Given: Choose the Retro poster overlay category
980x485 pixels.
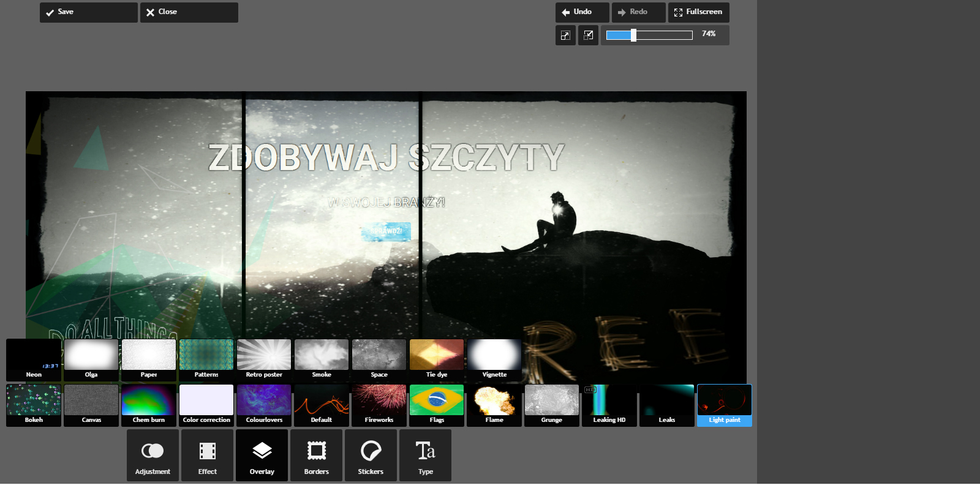Looking at the screenshot, I should (264, 360).
